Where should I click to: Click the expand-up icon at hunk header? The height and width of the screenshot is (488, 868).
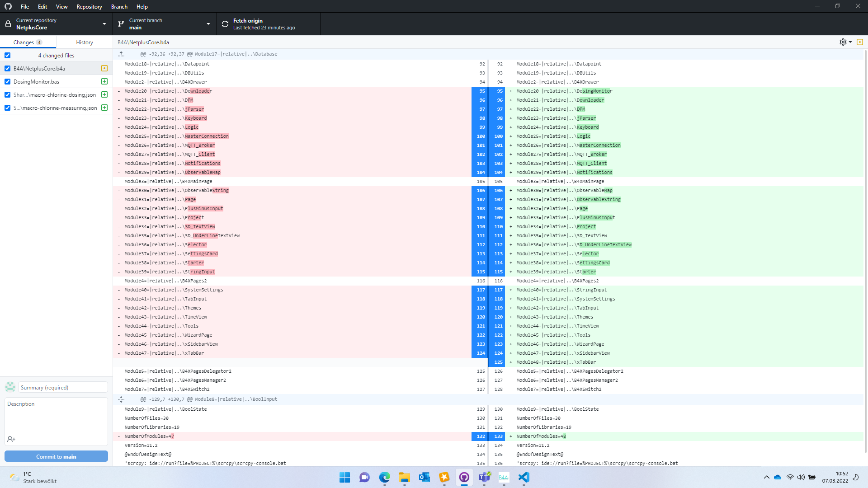coord(121,54)
